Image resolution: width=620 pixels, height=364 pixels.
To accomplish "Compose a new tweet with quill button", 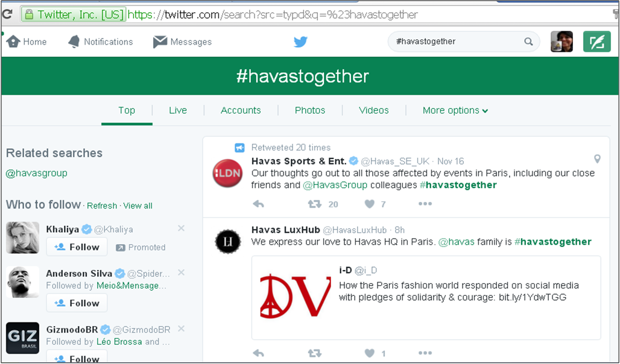I will pos(596,42).
